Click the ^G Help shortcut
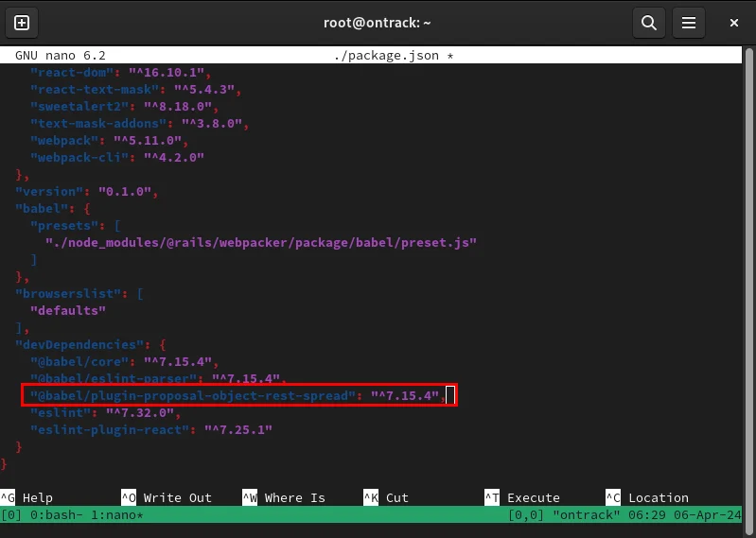The height and width of the screenshot is (538, 756). (26, 497)
